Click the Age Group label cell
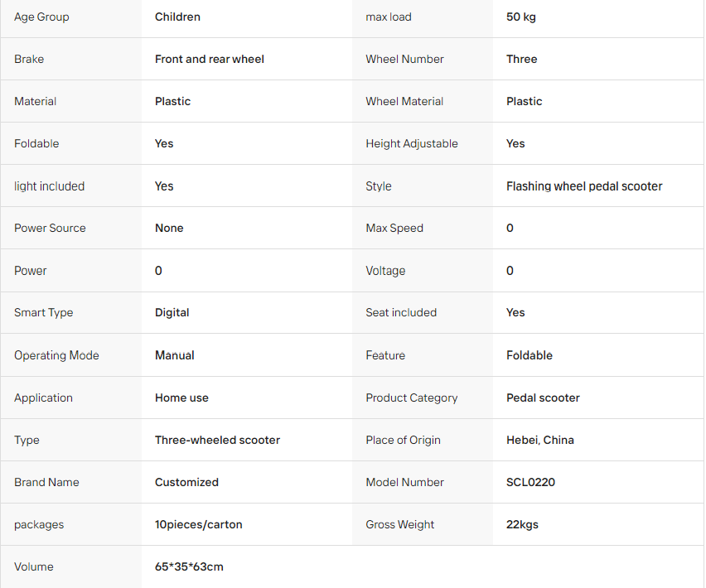Image resolution: width=706 pixels, height=588 pixels. point(70,17)
